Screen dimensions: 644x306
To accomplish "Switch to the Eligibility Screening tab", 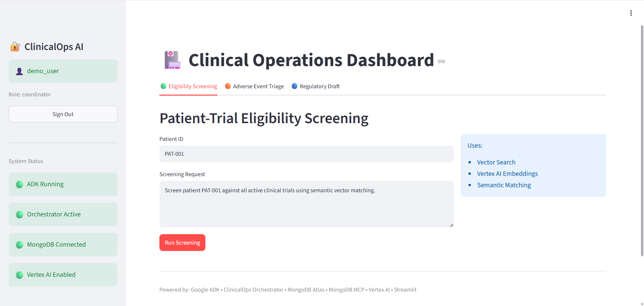I will tap(189, 87).
